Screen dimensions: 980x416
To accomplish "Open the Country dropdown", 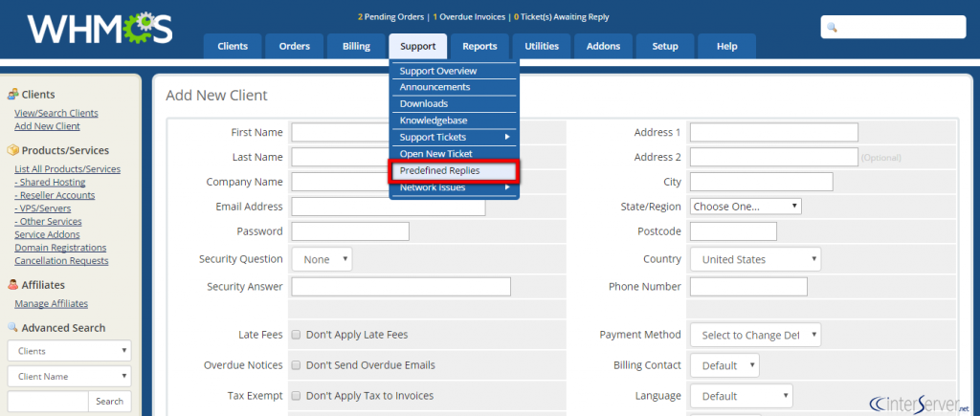I will [756, 259].
